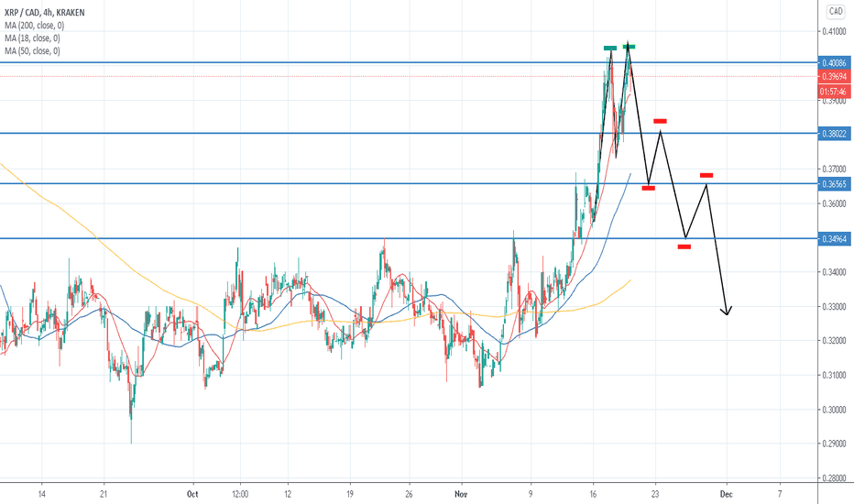The height and width of the screenshot is (504, 854).
Task: Select the second green marker at the top peak
Action: [630, 47]
